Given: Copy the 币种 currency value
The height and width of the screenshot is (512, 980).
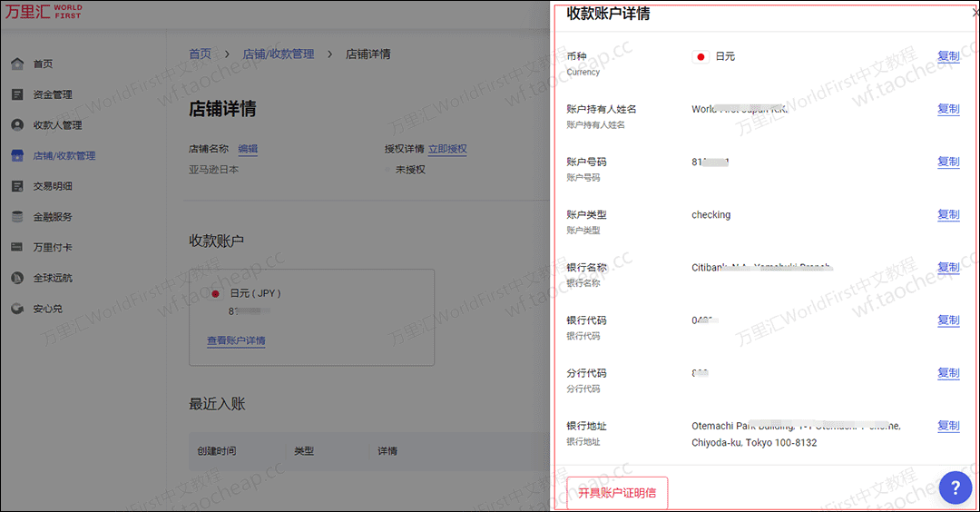Looking at the screenshot, I should [x=948, y=56].
